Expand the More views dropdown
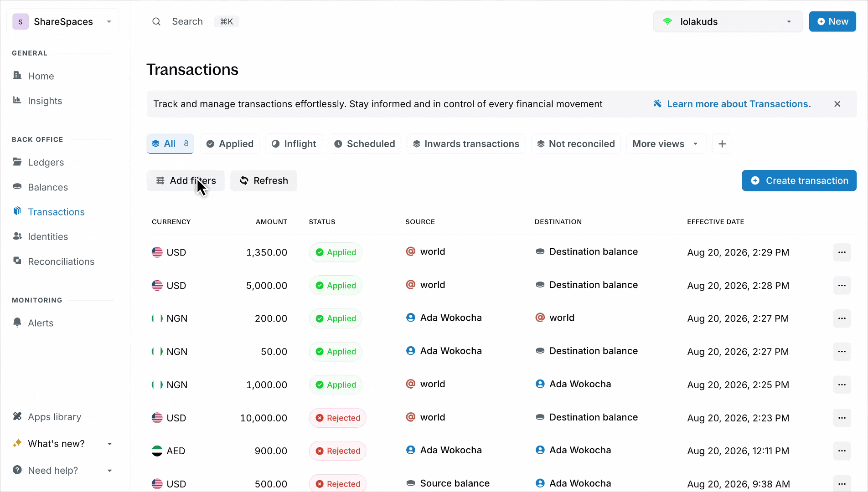The width and height of the screenshot is (868, 492). coord(666,144)
